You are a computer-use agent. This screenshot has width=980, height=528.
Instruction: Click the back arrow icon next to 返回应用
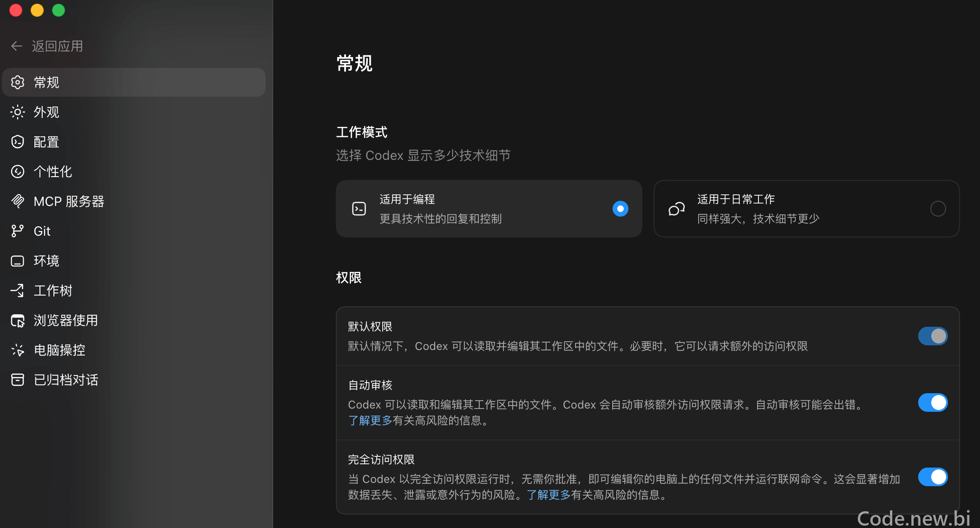pyautogui.click(x=17, y=46)
